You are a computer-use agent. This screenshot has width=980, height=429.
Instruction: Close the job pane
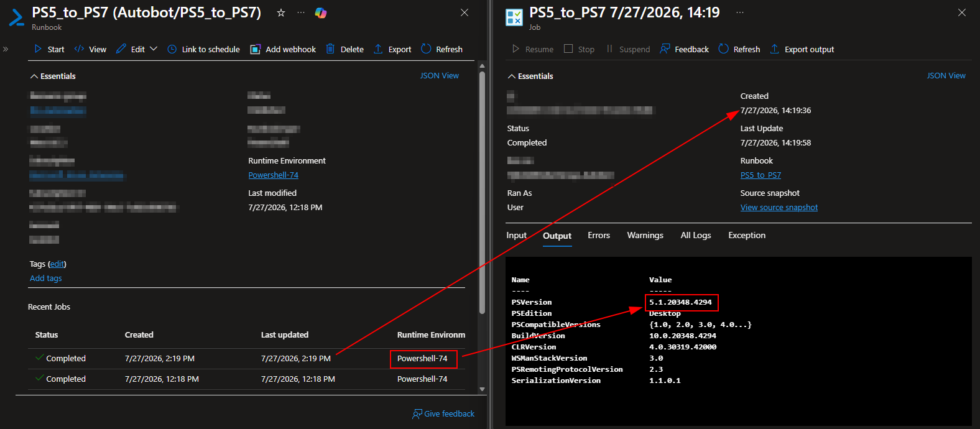(962, 12)
